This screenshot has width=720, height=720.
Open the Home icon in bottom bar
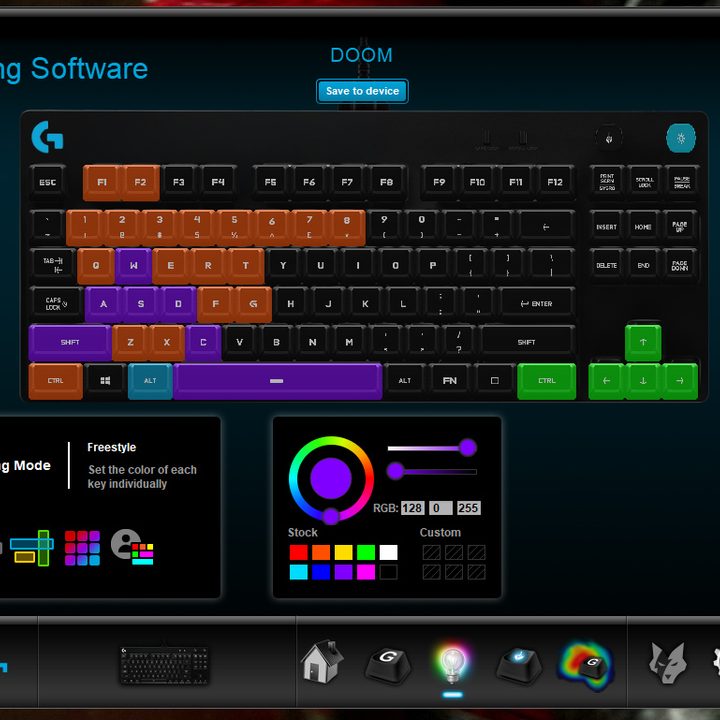pyautogui.click(x=322, y=662)
